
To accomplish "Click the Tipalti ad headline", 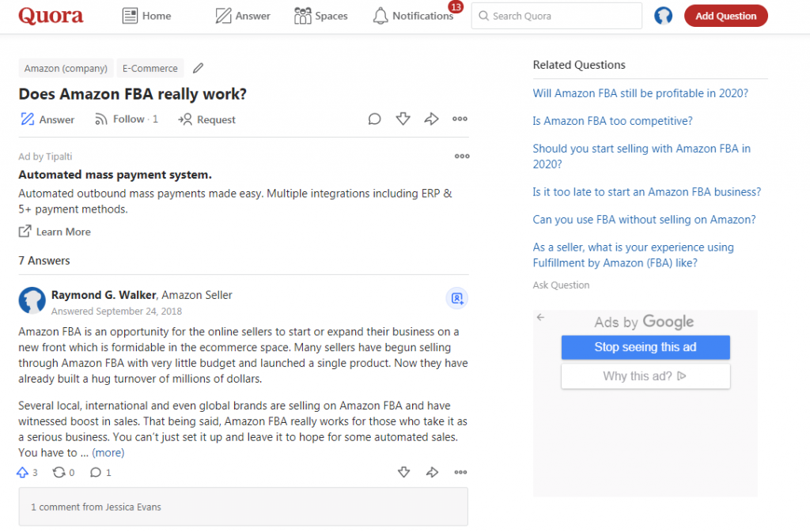I will point(115,175).
